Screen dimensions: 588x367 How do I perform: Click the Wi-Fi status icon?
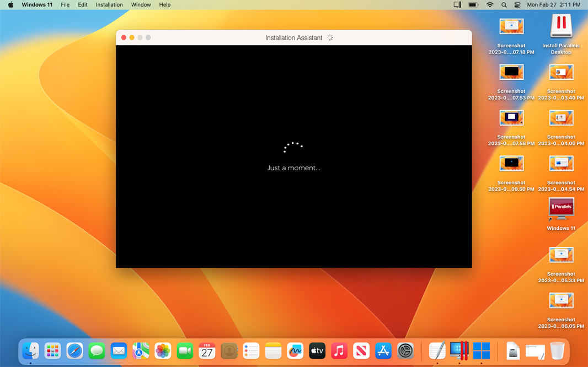490,5
